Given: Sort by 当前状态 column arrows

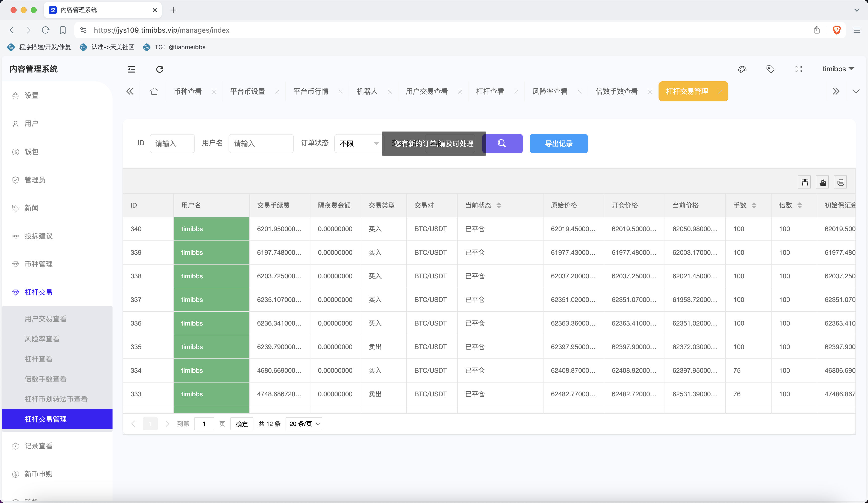Looking at the screenshot, I should 498,205.
